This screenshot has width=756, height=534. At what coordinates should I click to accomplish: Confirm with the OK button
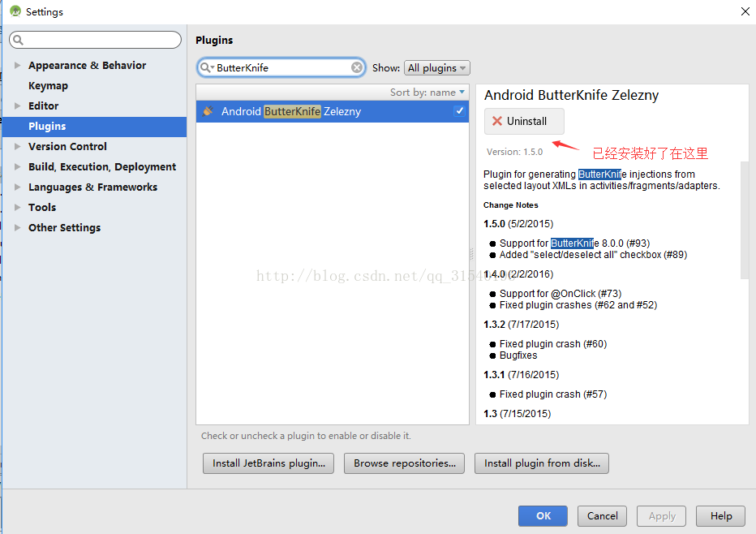(543, 515)
